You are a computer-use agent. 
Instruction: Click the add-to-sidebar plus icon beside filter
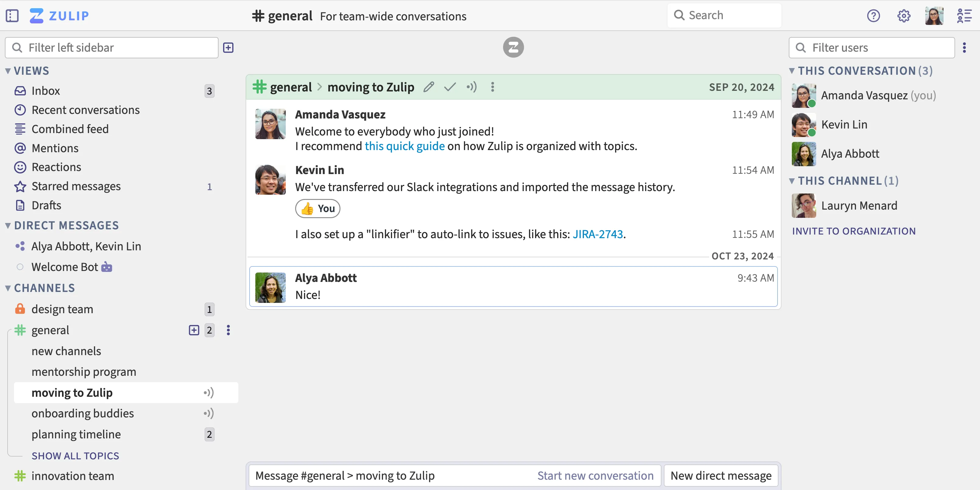click(228, 47)
